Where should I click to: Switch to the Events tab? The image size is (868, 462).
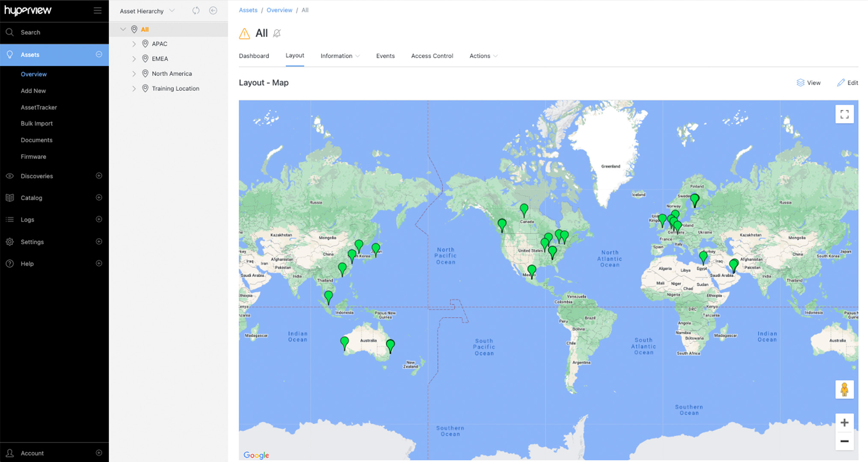(385, 56)
